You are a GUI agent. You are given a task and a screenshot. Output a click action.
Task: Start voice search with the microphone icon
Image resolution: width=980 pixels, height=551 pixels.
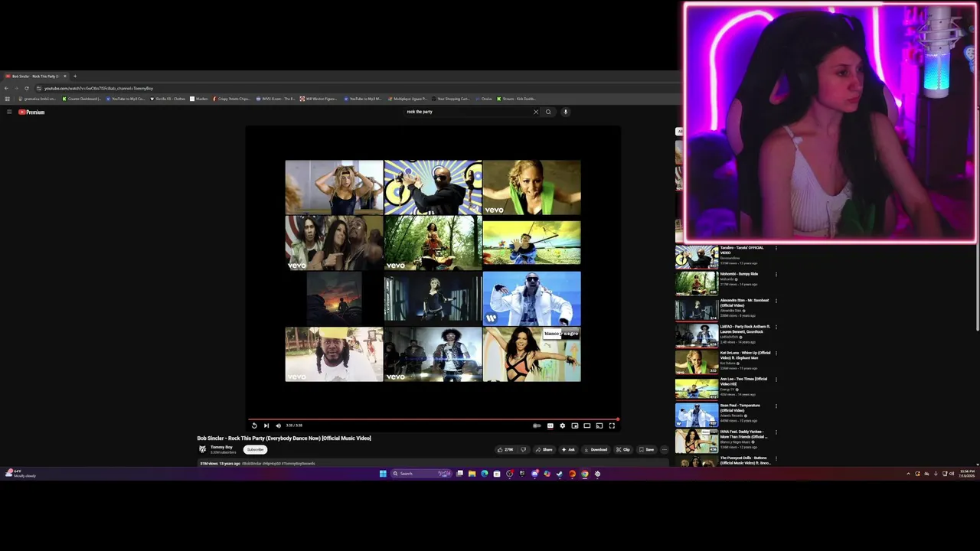[566, 112]
